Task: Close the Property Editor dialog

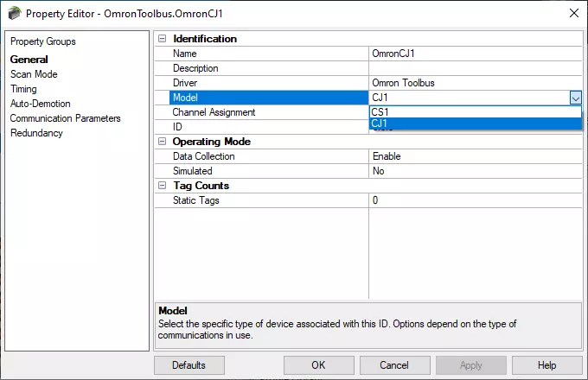Action: 574,13
